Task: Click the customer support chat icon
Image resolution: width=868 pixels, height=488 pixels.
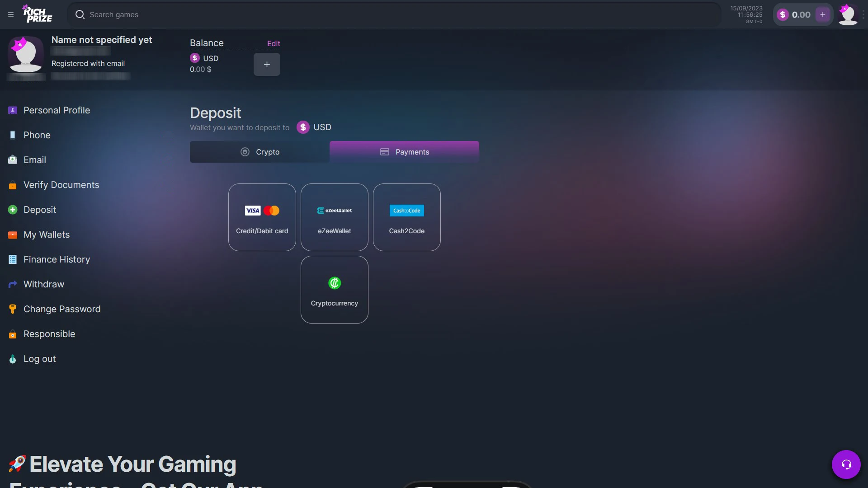Action: [x=846, y=464]
